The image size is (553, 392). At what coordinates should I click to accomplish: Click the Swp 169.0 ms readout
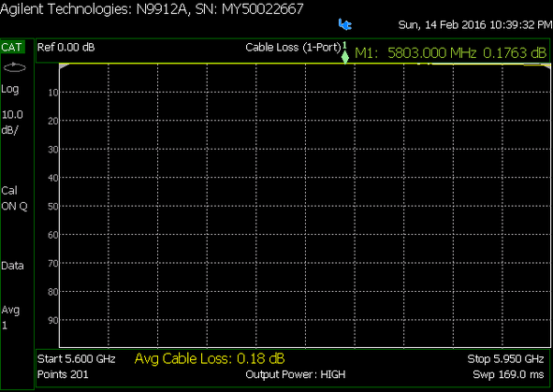[x=508, y=374]
